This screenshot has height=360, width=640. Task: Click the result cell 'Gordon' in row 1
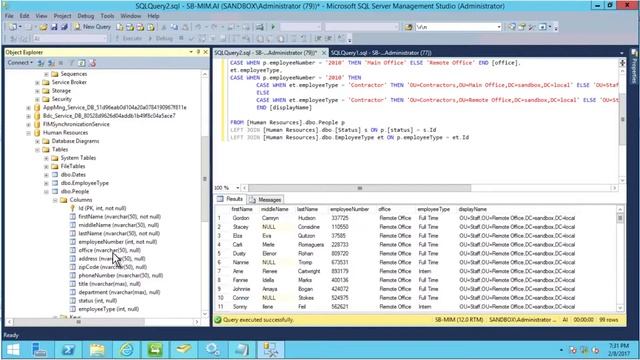pyautogui.click(x=241, y=218)
